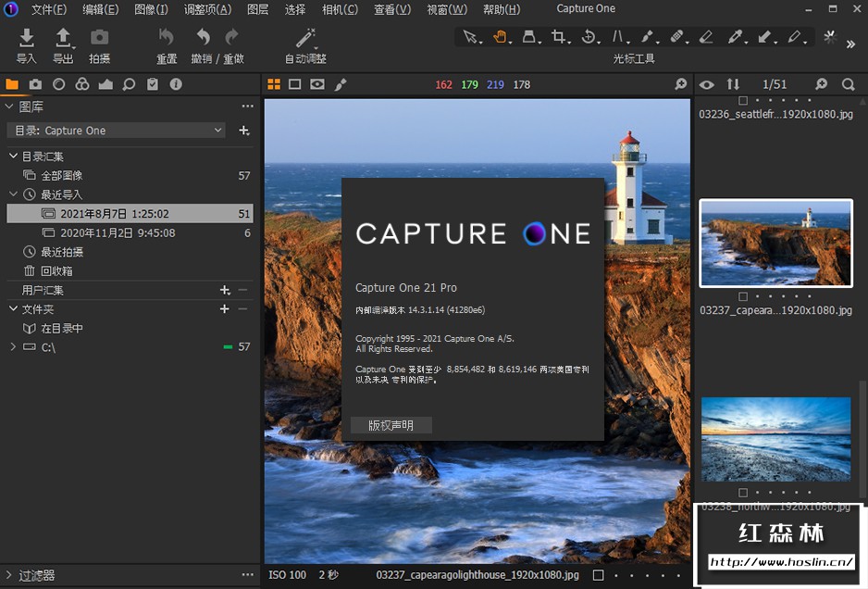Select the Crop cursor tool

558,38
